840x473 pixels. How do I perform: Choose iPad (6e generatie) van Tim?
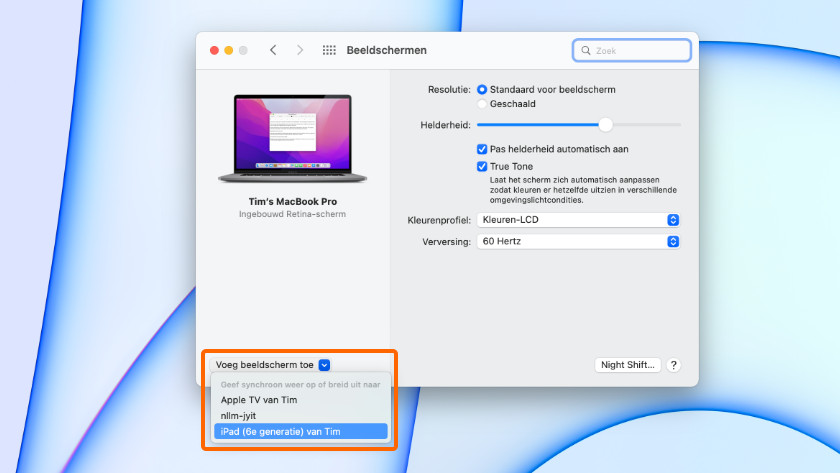point(301,431)
